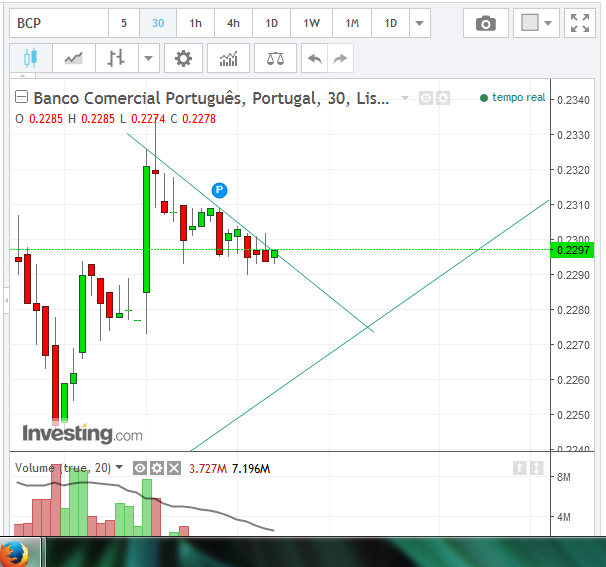This screenshot has width=606, height=567.
Task: Select the 4h interval
Action: point(233,23)
